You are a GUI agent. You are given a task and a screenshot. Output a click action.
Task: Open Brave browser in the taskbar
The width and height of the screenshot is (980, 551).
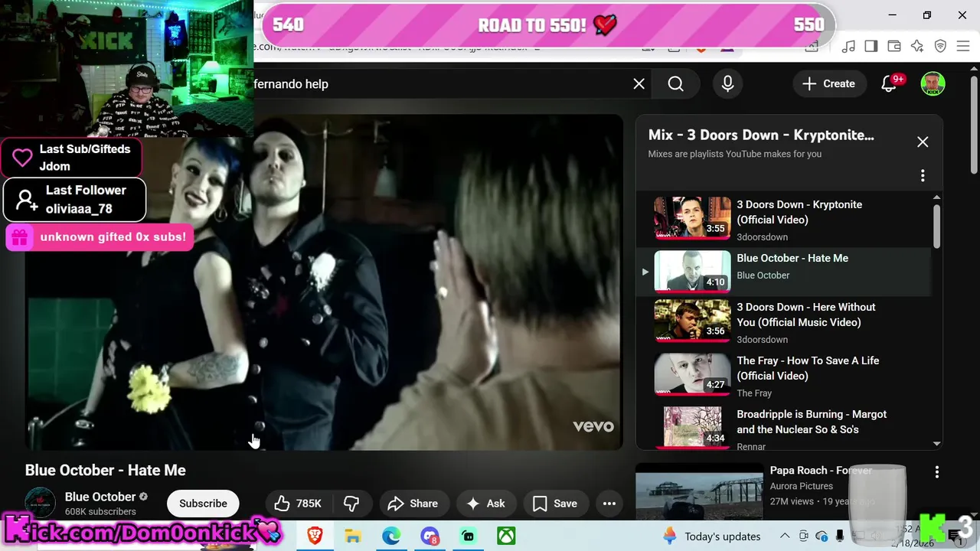(x=315, y=536)
